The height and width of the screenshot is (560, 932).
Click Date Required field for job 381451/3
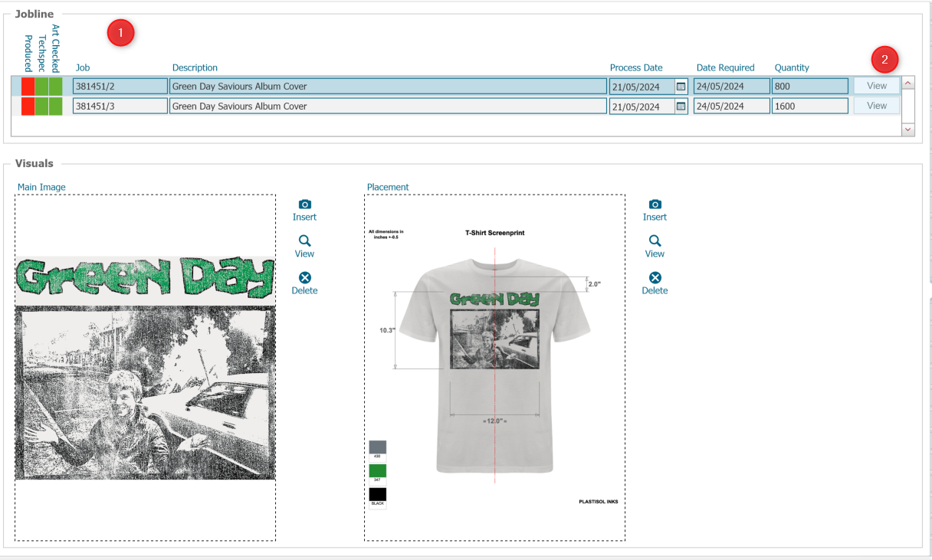(732, 106)
